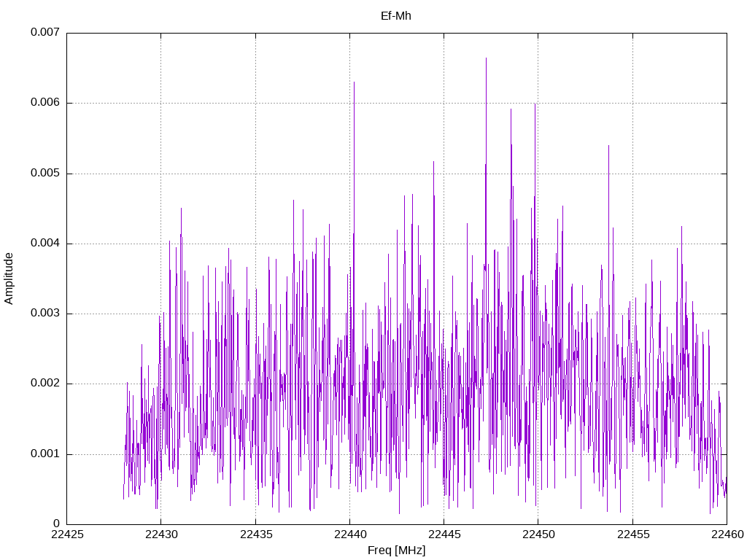Click the x-axis tick label 22450
This screenshot has width=747, height=560.
[x=539, y=534]
